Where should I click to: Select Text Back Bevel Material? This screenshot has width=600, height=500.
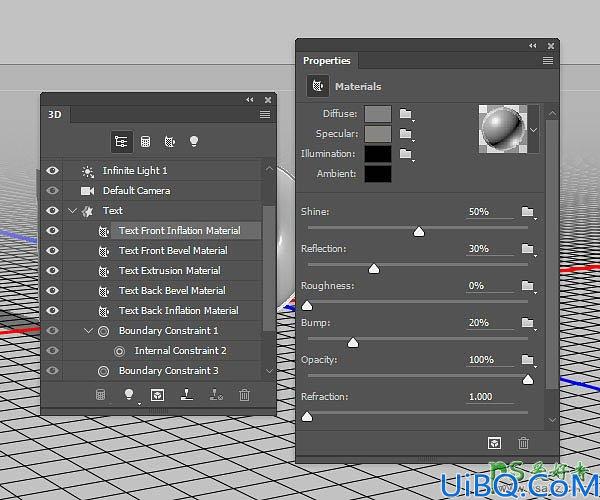[163, 290]
